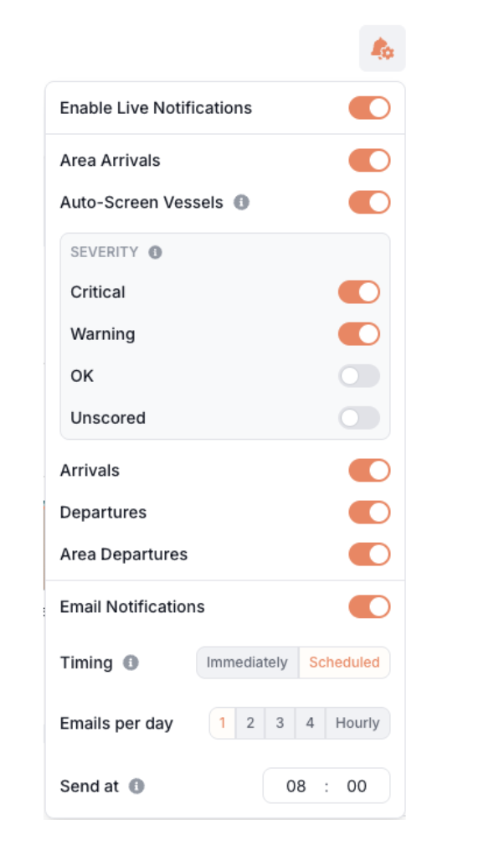This screenshot has height=856, width=504.
Task: Switch off Arrivals notifications
Action: pos(369,471)
